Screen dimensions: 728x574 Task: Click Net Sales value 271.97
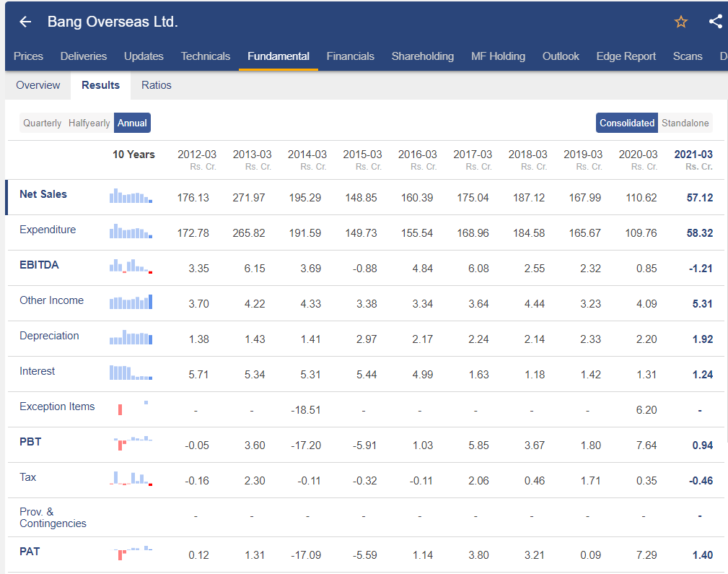point(249,198)
